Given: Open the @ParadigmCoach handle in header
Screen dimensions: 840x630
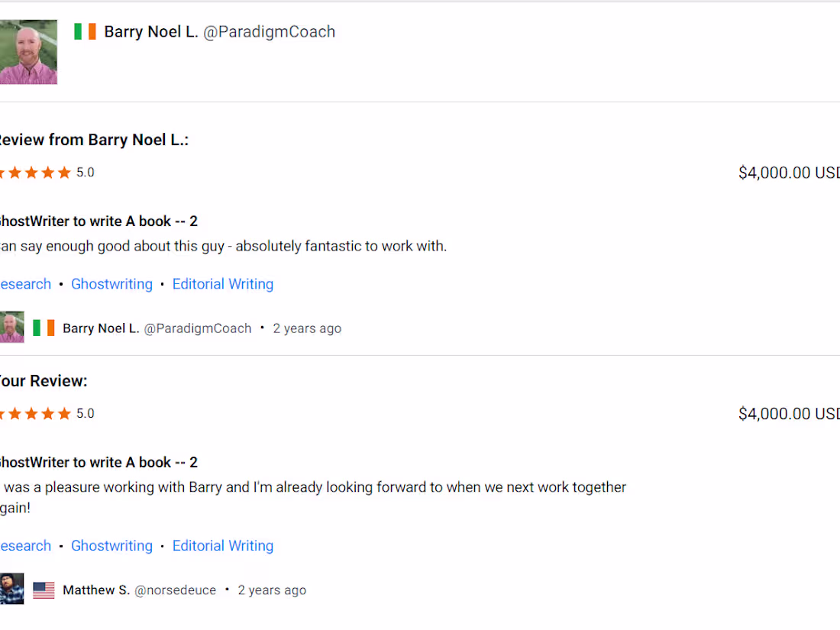Looking at the screenshot, I should [269, 31].
